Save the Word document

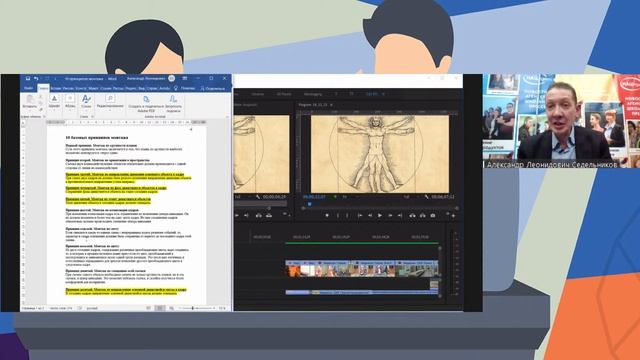tap(28, 78)
